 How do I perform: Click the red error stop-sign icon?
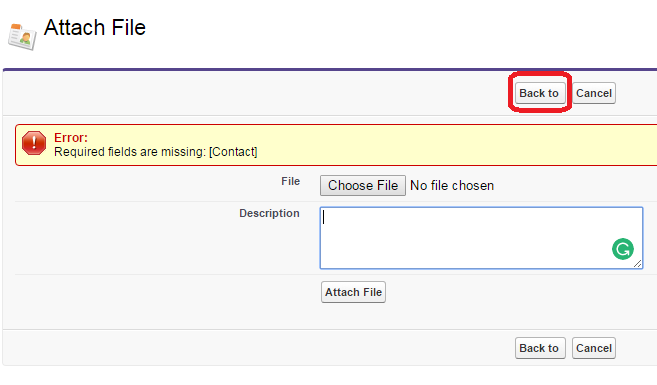tap(34, 143)
